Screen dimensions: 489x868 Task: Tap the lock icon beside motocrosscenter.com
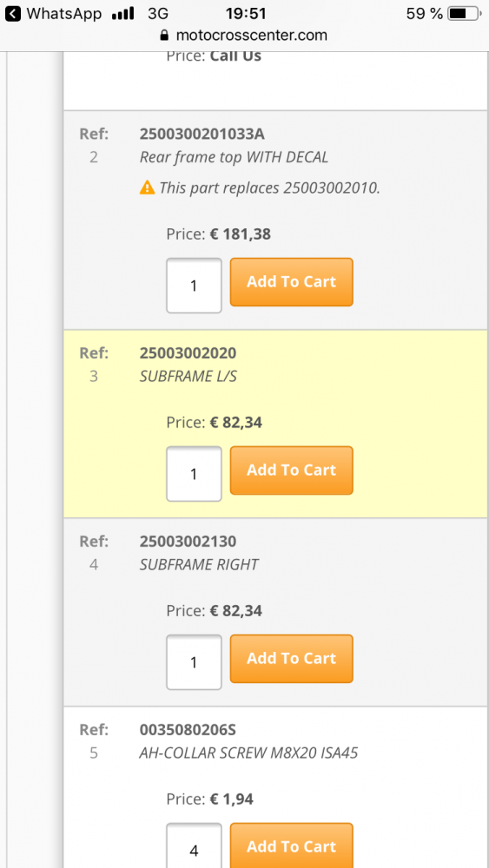(163, 36)
